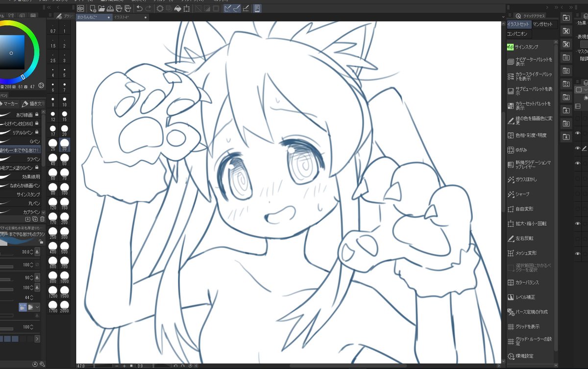Image resolution: width=588 pixels, height=369 pixels.
Task: Clear selection contents using spinner-circle icon
Action: coord(160,8)
